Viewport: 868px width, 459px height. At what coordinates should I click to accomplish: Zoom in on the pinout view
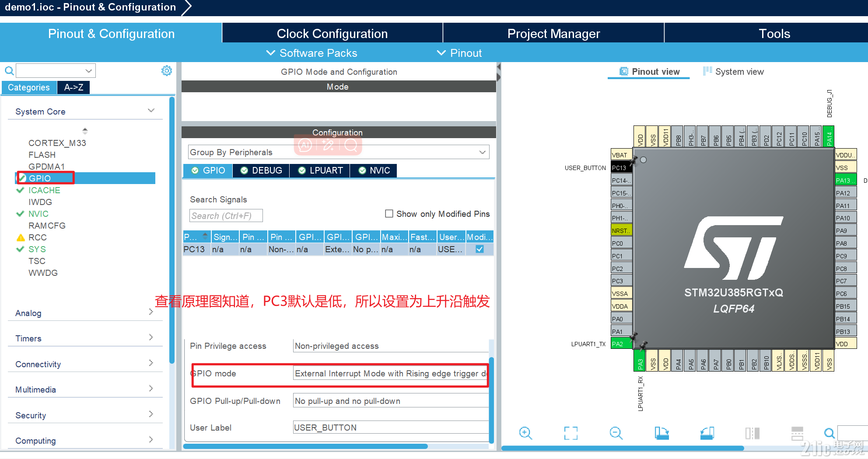525,433
